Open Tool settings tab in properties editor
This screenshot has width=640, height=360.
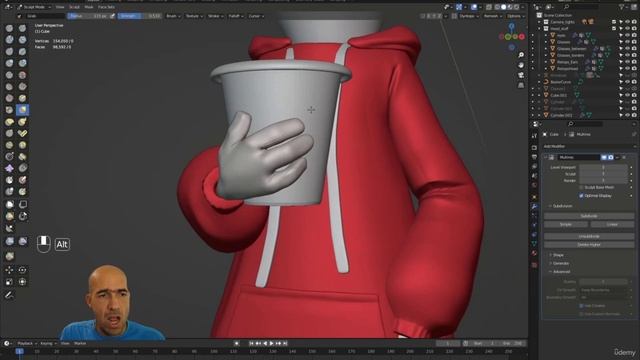(x=534, y=136)
